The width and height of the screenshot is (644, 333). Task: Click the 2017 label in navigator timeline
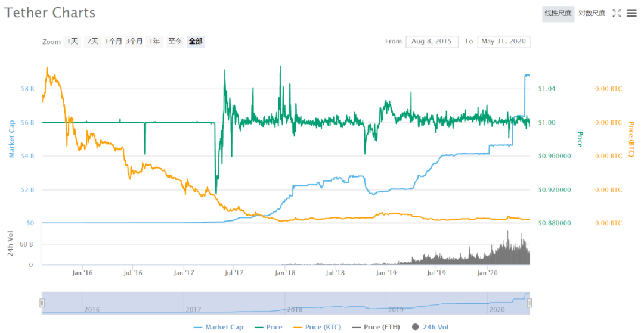click(x=193, y=310)
